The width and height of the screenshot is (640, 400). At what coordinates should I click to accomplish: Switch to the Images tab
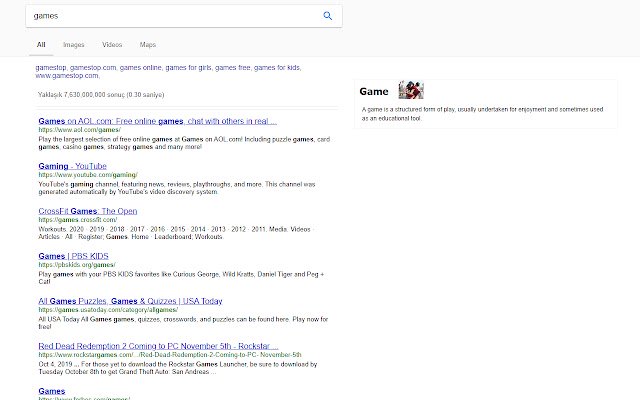73,44
